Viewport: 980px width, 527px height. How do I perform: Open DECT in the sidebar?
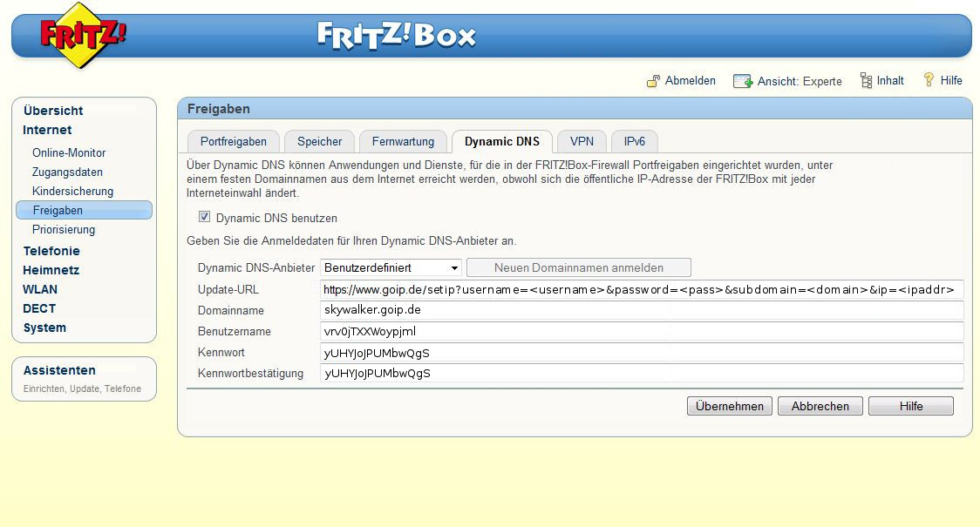38,308
